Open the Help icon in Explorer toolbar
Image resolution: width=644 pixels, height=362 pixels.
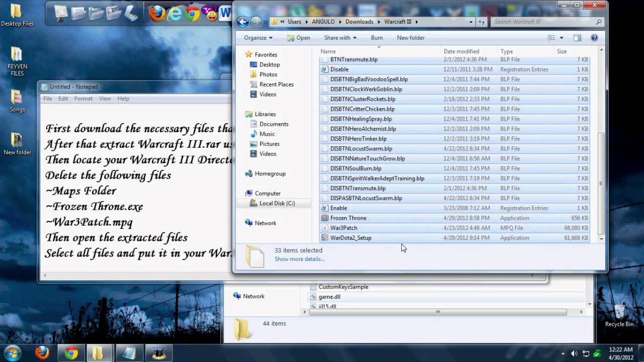pyautogui.click(x=594, y=38)
